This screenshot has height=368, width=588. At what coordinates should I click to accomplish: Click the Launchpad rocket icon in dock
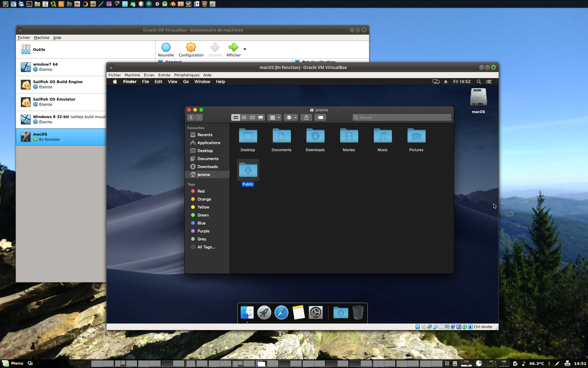[264, 313]
